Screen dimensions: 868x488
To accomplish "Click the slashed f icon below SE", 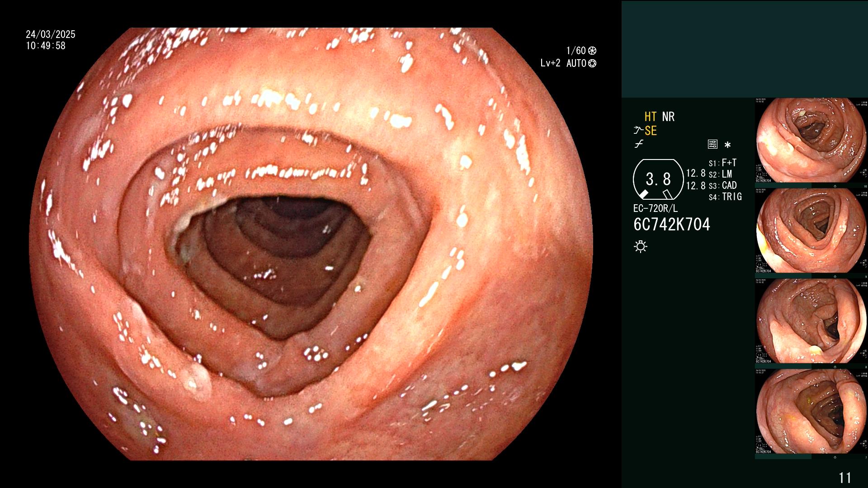I will 639,144.
